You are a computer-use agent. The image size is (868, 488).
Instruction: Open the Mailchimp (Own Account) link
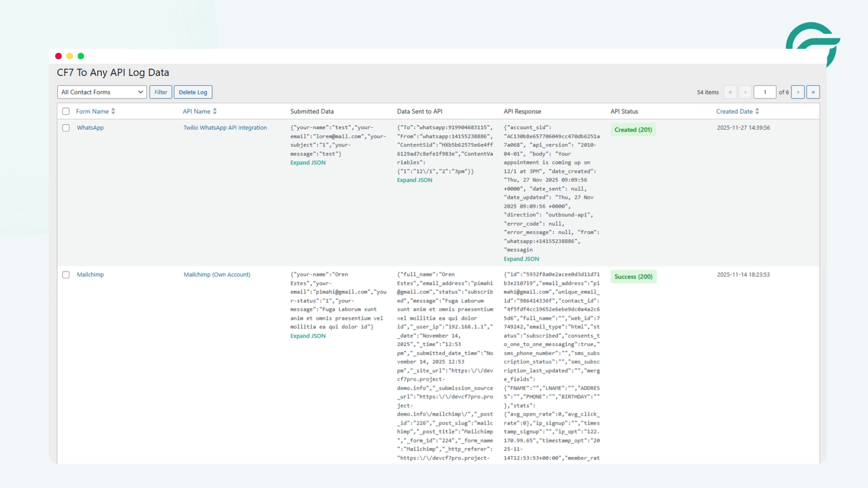point(217,274)
